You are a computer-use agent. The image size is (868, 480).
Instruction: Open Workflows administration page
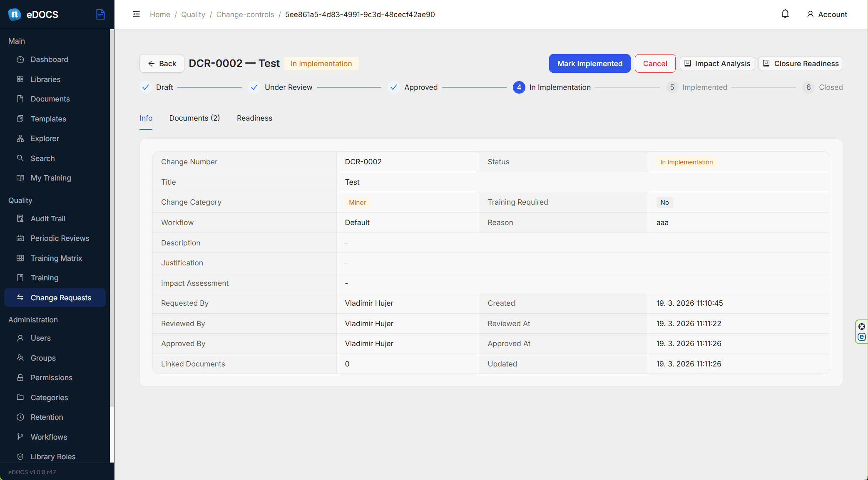pyautogui.click(x=55, y=437)
